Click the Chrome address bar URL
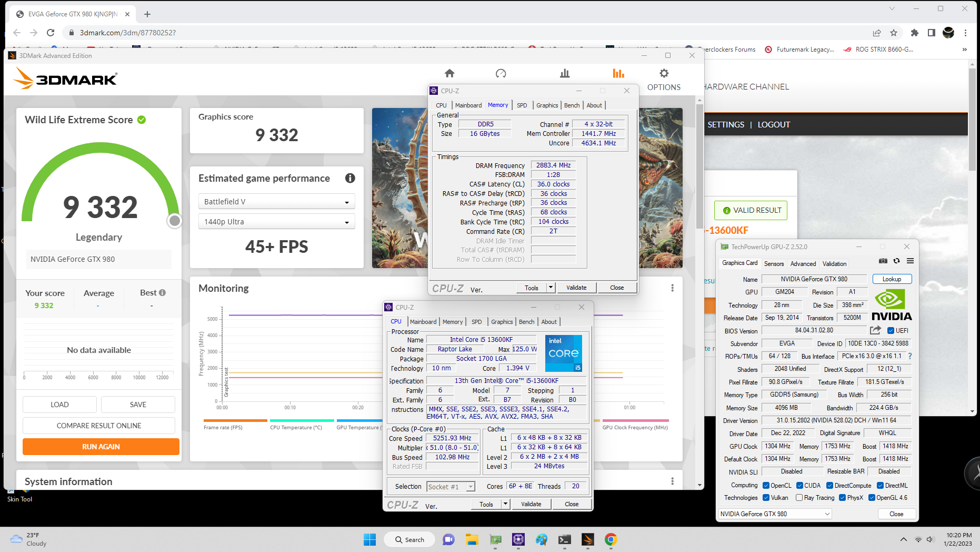Image resolution: width=980 pixels, height=552 pixels. coord(128,33)
